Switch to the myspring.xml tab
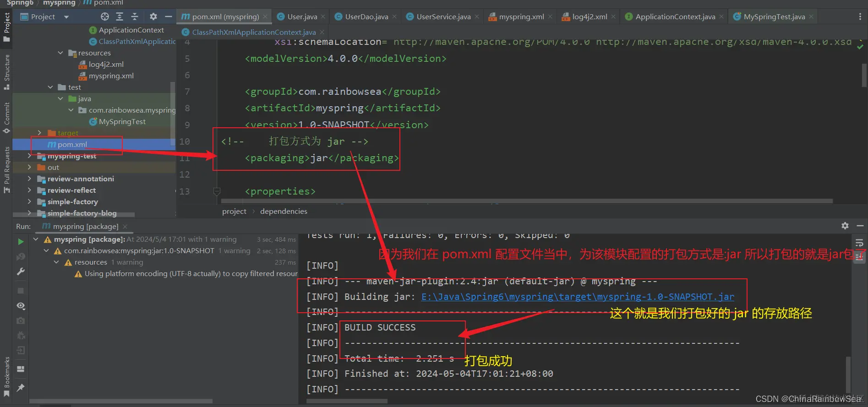 coord(521,17)
